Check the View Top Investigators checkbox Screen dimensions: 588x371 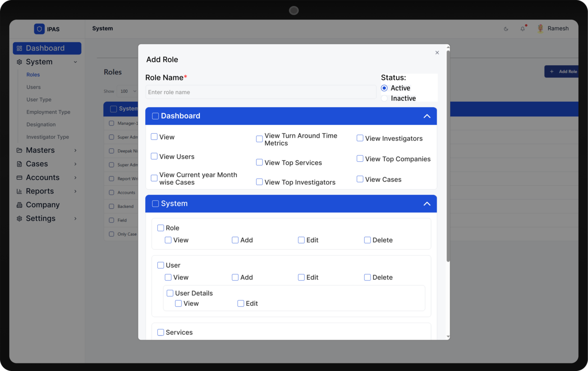click(x=259, y=182)
